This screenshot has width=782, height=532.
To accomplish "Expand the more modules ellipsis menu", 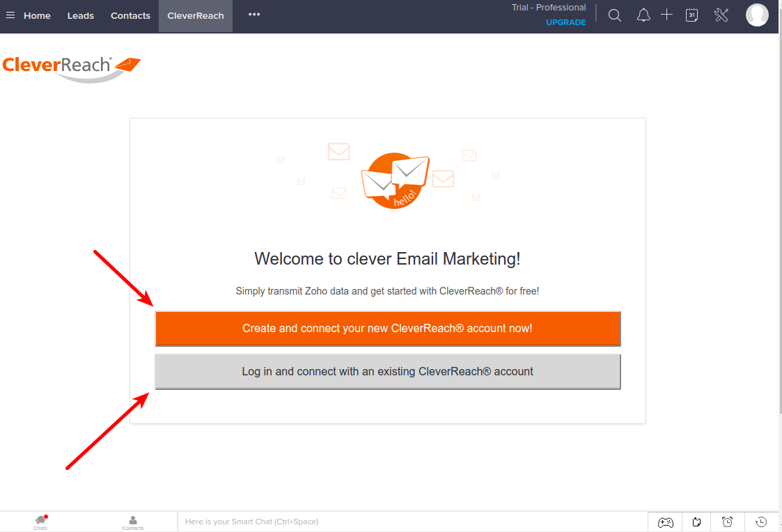I will coord(254,15).
